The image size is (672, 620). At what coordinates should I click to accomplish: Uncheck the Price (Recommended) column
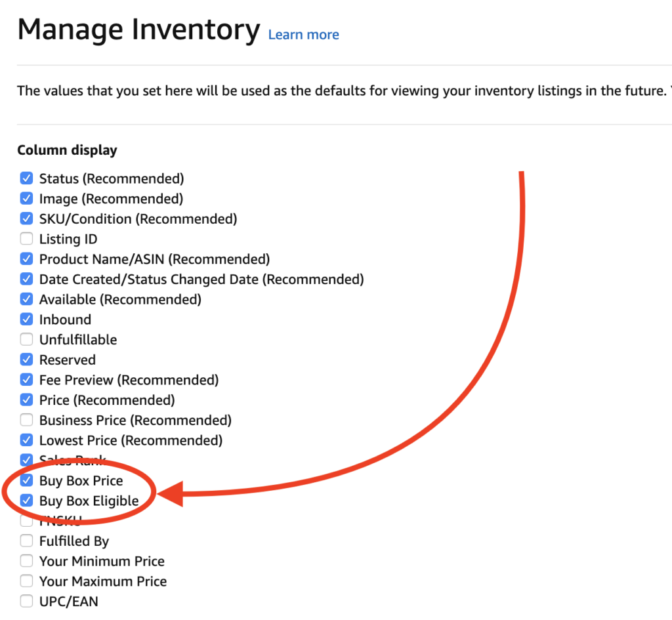click(26, 400)
